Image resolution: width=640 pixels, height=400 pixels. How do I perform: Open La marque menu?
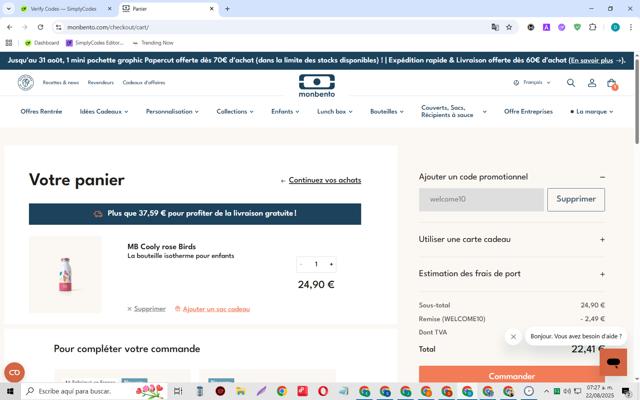tap(591, 111)
